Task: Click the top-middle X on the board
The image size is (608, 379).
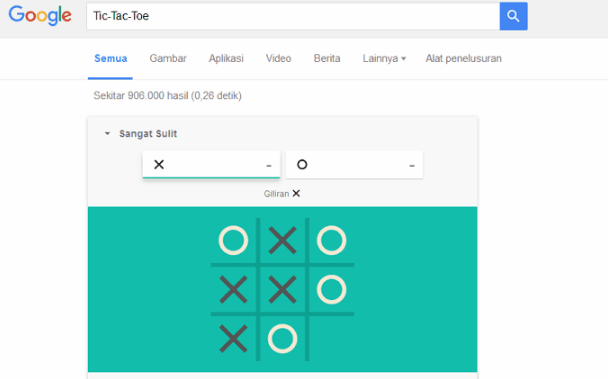Action: pyautogui.click(x=283, y=241)
